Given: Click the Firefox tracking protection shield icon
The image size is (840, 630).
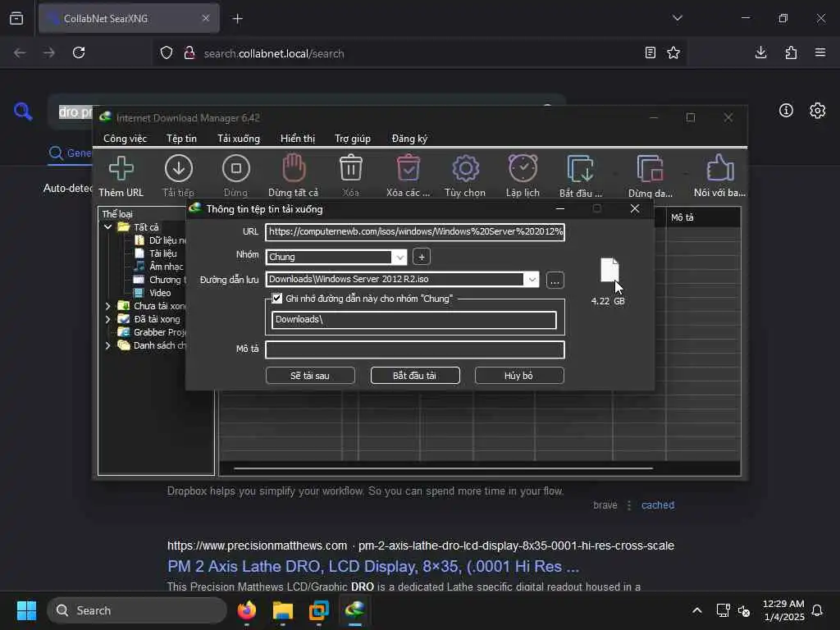Looking at the screenshot, I should point(167,52).
